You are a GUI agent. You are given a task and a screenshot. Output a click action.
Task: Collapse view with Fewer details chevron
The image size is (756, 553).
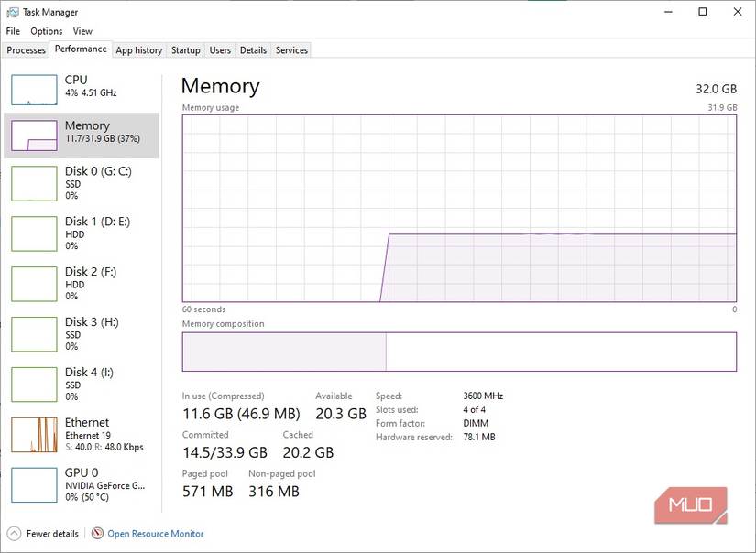click(x=14, y=534)
